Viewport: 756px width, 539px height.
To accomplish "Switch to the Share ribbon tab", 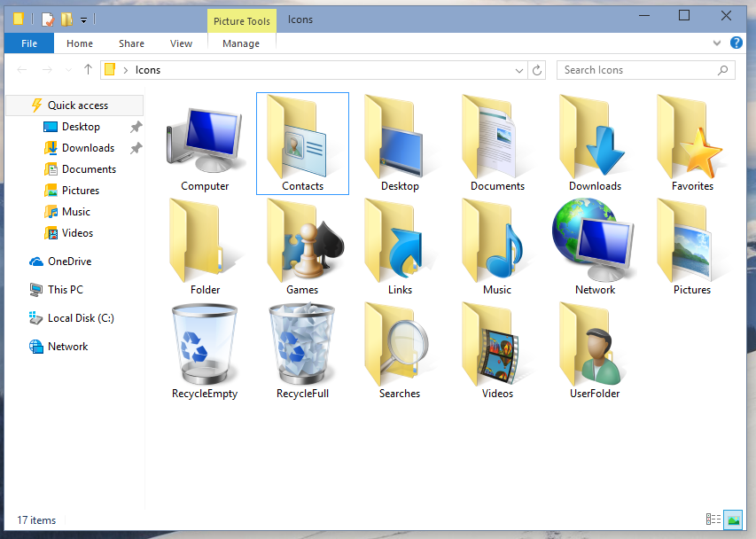I will [131, 43].
